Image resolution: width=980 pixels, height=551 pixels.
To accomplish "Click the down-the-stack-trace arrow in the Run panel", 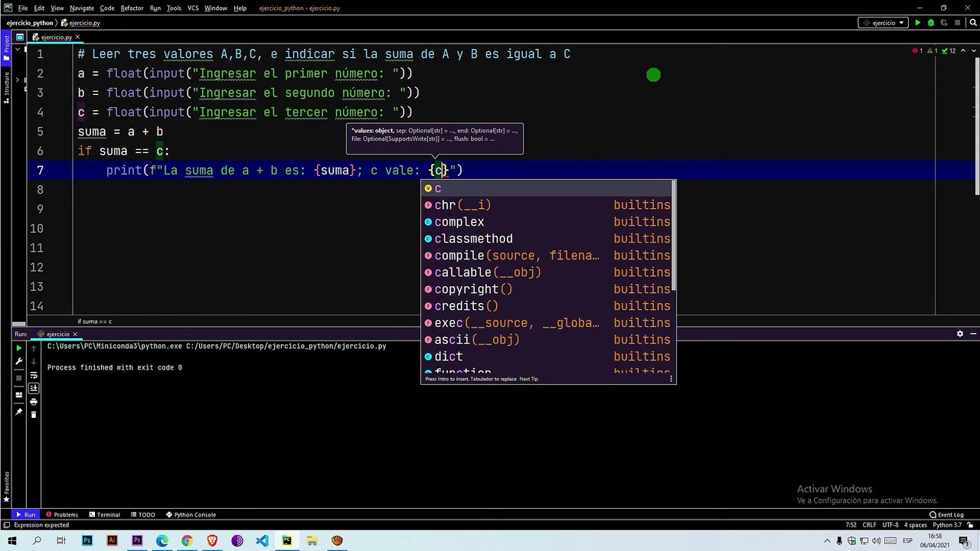I will coord(34,361).
